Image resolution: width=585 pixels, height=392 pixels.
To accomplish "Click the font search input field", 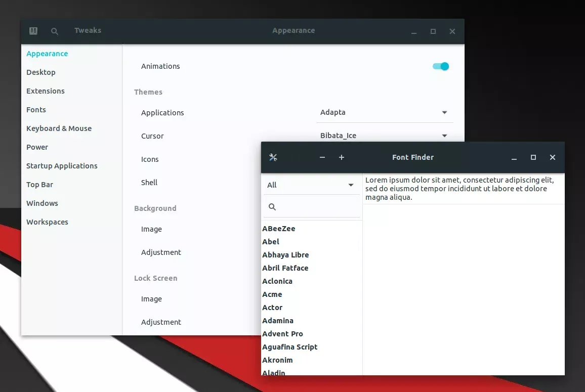I will point(312,207).
